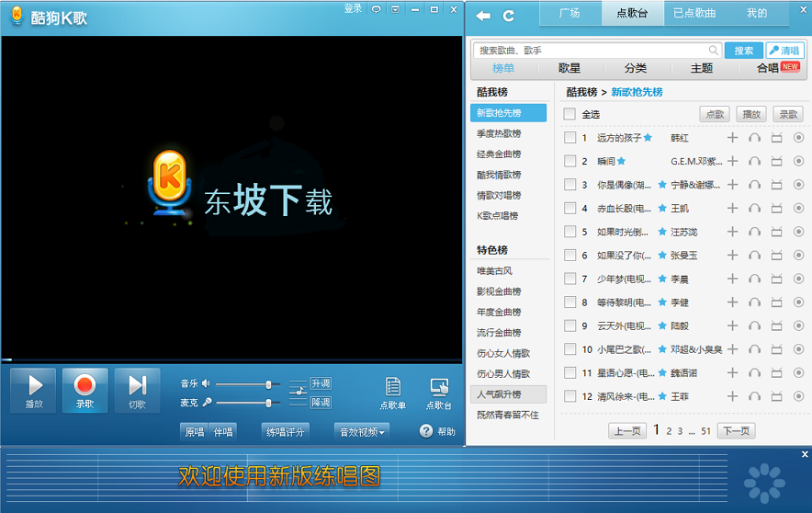Adjust the 麦克 microphone volume slider handle
The width and height of the screenshot is (812, 513).
click(x=268, y=403)
